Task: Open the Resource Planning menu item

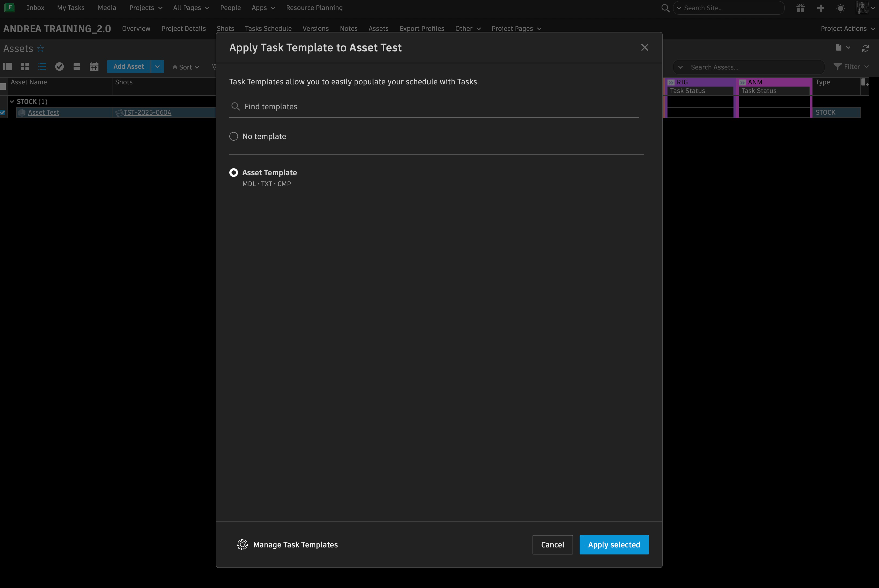Action: [x=314, y=8]
